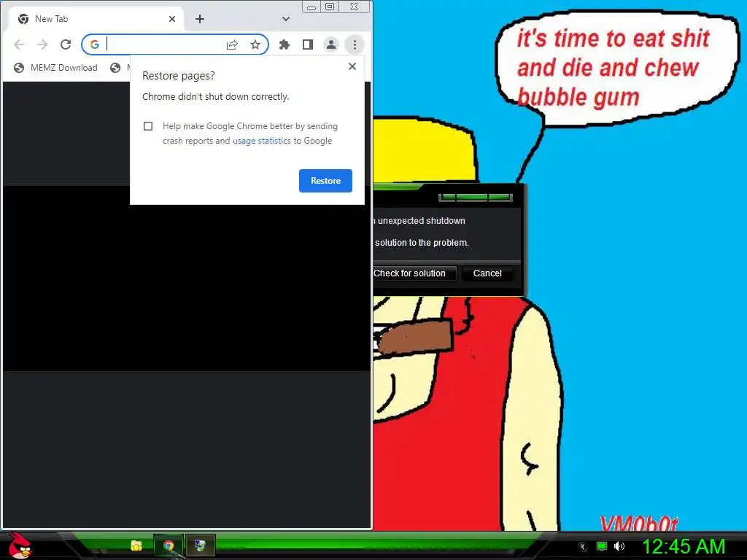Click the Google logo in address bar
This screenshot has height=560, width=747.
click(94, 44)
